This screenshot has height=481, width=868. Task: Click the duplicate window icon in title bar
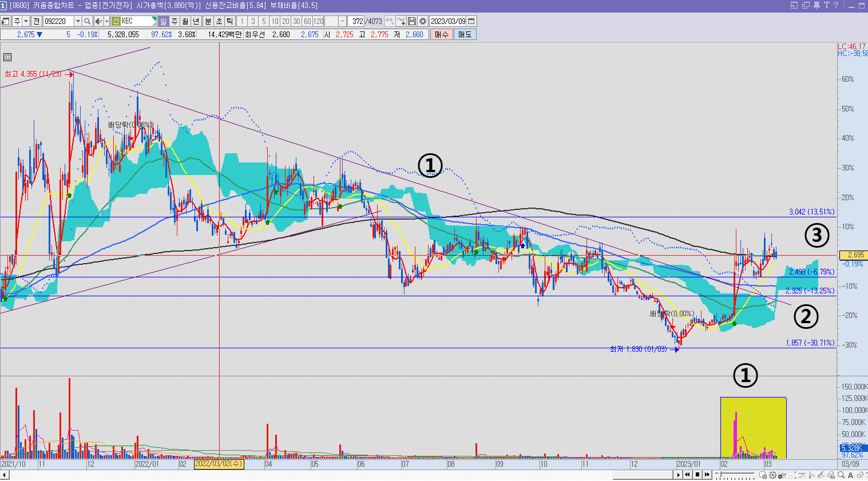pyautogui.click(x=806, y=5)
